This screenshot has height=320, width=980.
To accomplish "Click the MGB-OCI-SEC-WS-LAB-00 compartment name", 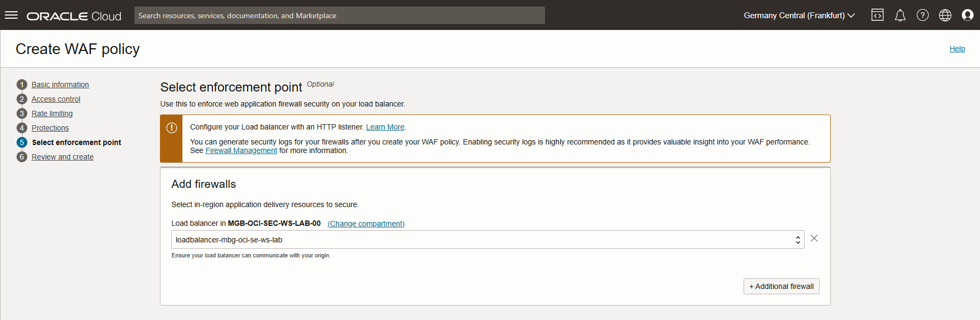I will coord(274,223).
